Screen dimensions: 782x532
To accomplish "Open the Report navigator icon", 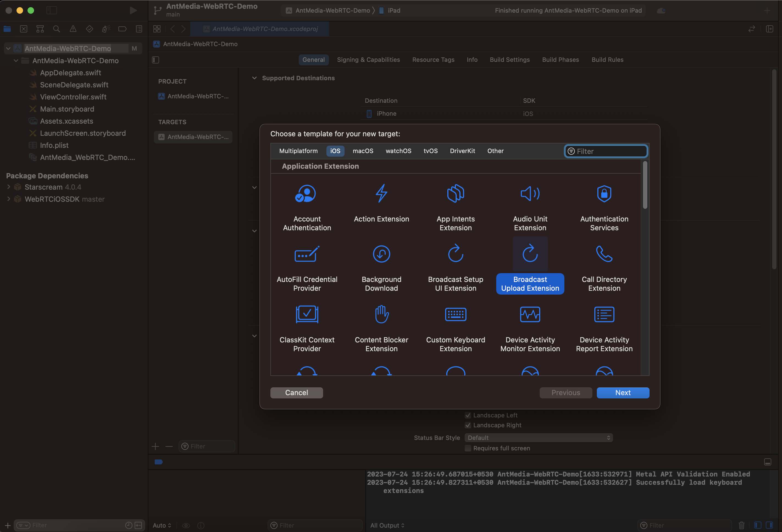I will (x=139, y=29).
